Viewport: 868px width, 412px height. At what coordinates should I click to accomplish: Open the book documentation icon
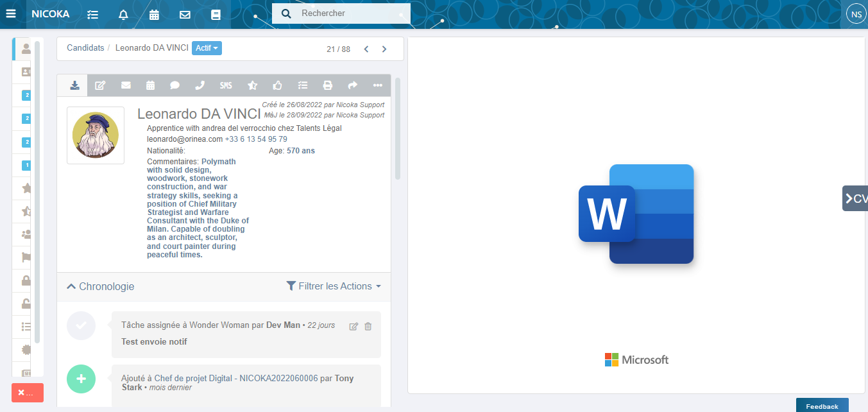point(216,14)
